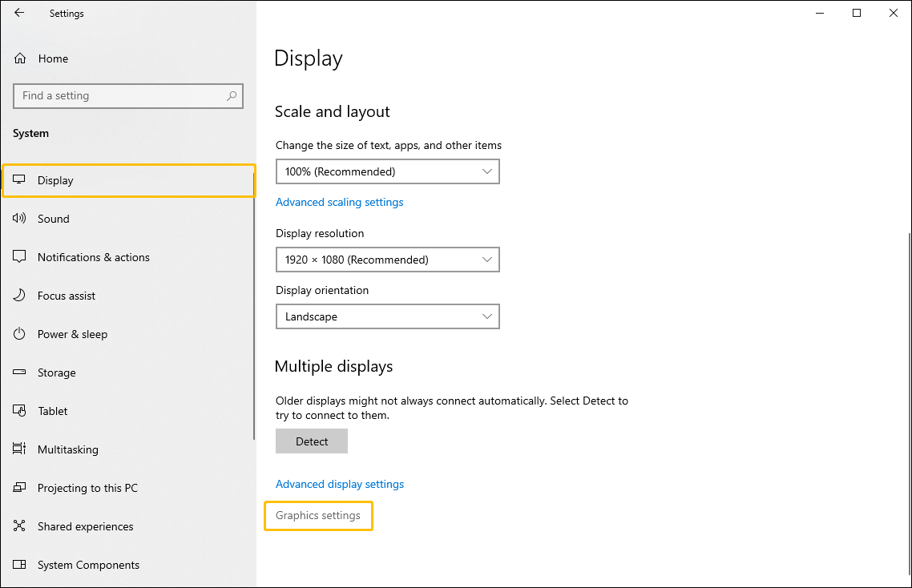Open the Display resolution dropdown
This screenshot has height=588, width=912.
click(387, 260)
